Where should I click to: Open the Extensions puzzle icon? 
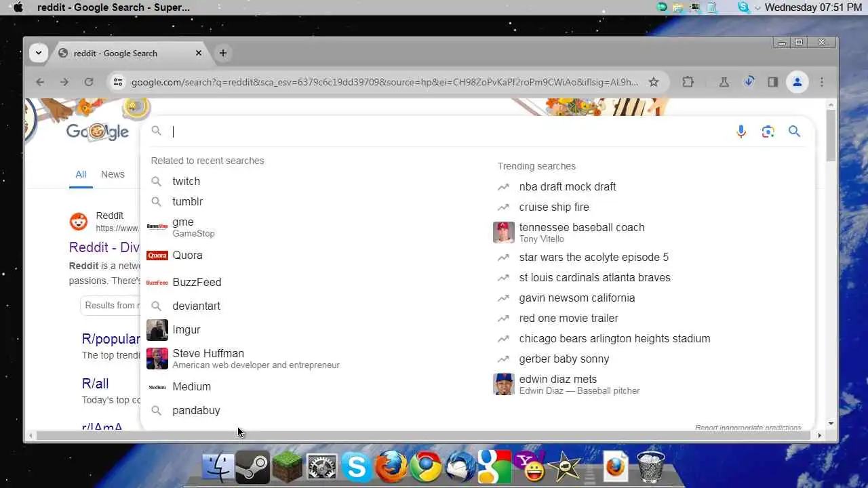click(x=688, y=82)
